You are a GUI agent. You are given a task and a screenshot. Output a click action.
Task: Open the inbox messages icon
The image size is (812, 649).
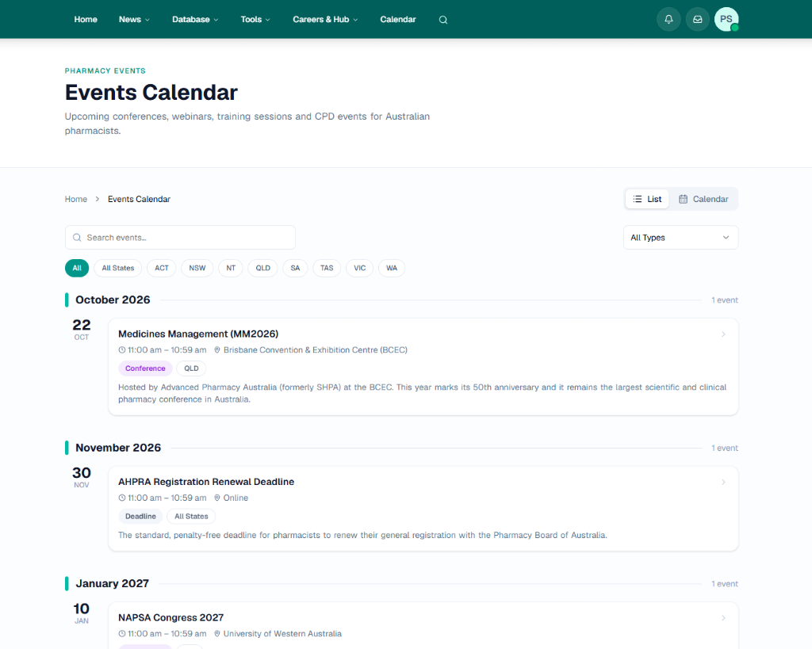tap(698, 19)
